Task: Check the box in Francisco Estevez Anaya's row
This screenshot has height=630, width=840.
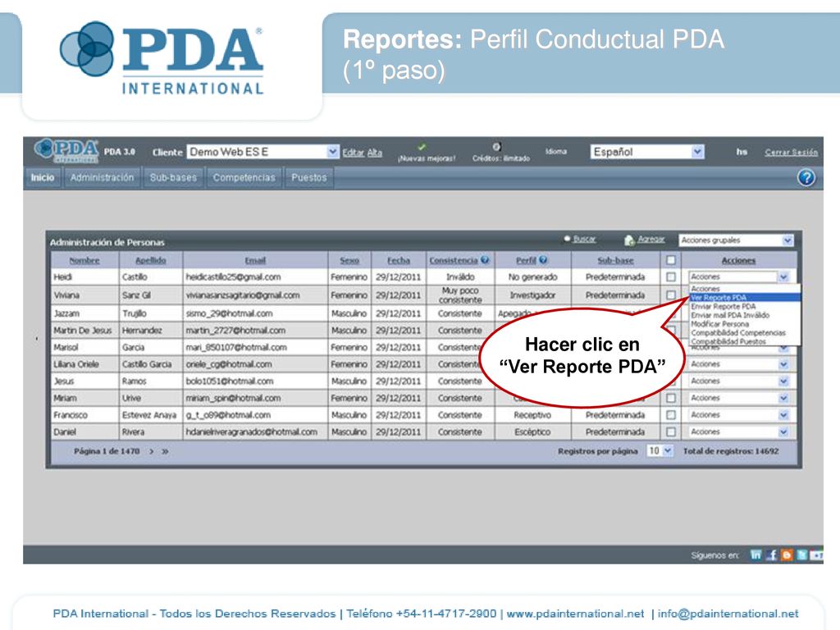Action: pos(671,415)
